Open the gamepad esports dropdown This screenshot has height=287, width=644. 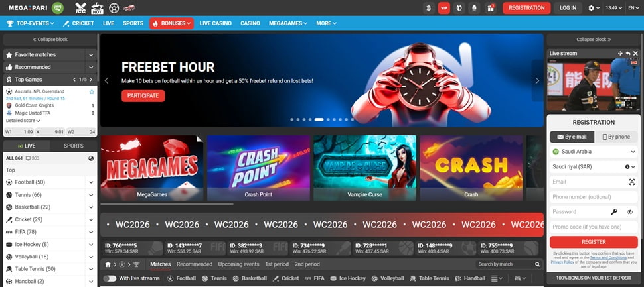click(x=520, y=278)
